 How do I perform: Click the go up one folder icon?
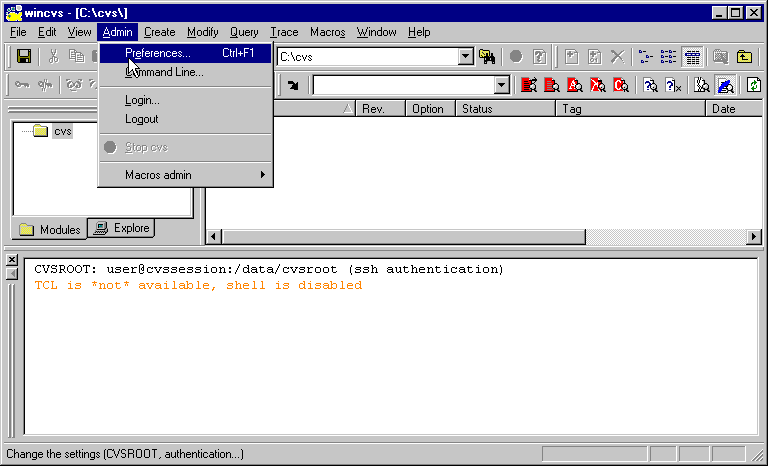pyautogui.click(x=744, y=57)
